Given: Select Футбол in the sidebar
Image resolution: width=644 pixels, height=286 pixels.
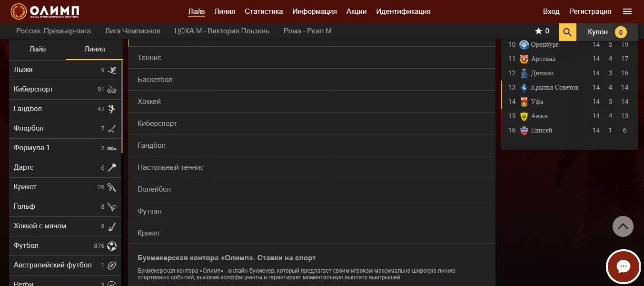Looking at the screenshot, I should tap(65, 246).
